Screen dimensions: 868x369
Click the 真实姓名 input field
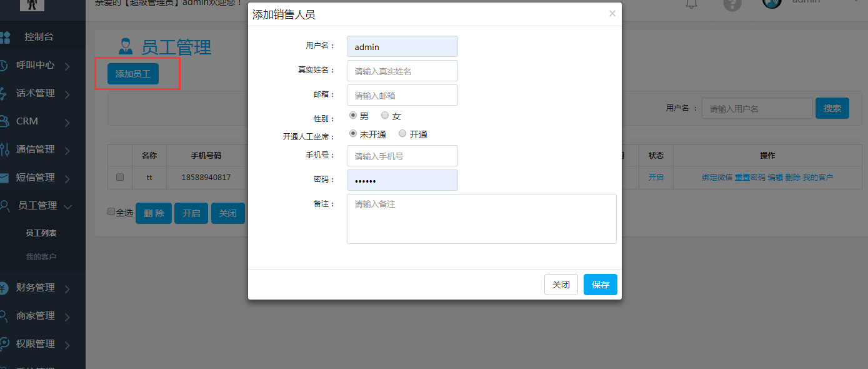click(402, 71)
